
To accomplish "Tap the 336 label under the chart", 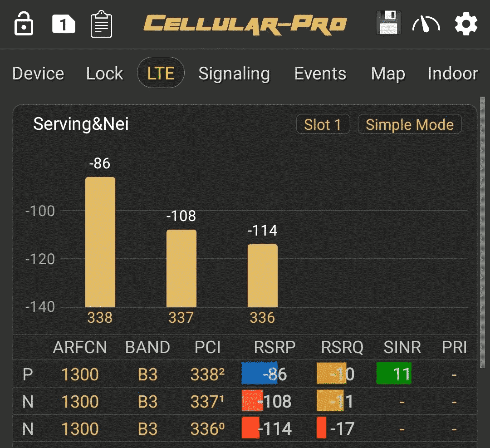I will coord(263,318).
